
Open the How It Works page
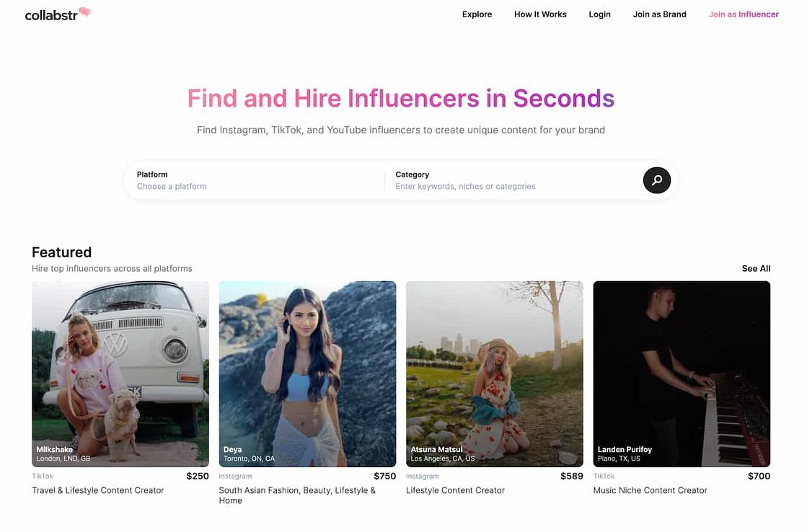pyautogui.click(x=540, y=14)
